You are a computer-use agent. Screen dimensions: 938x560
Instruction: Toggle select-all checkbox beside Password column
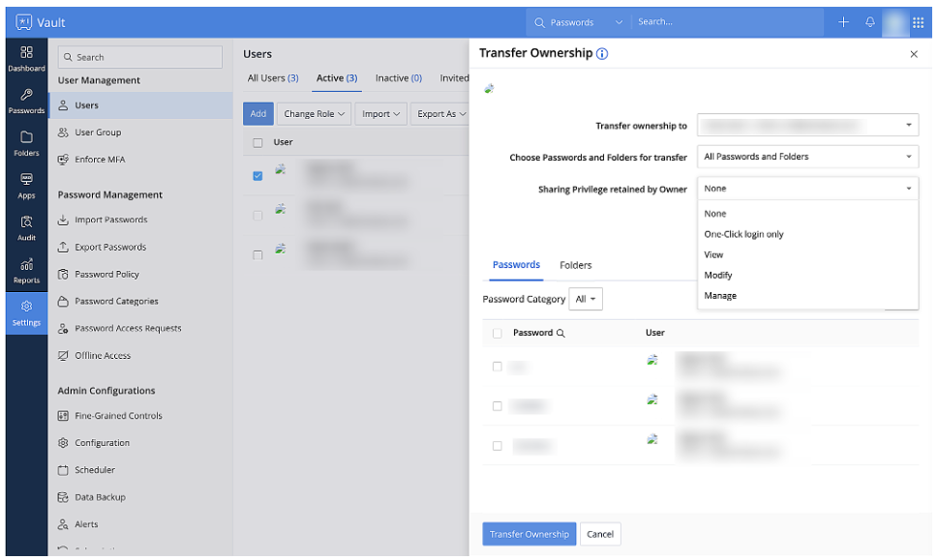coord(498,334)
